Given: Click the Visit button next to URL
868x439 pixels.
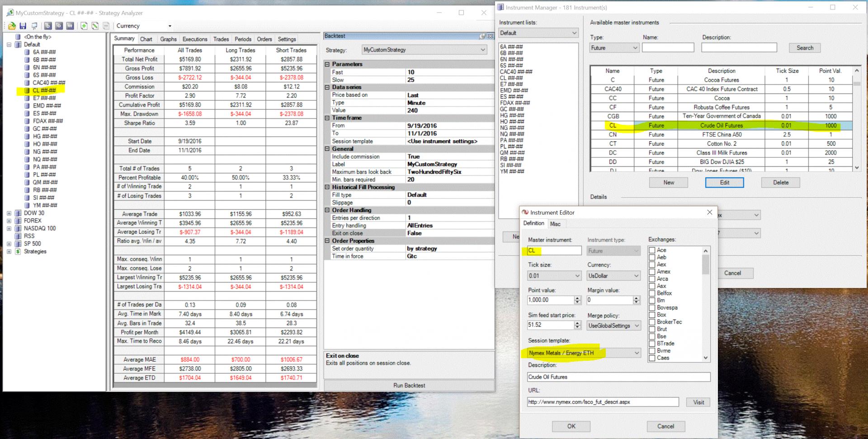Looking at the screenshot, I should [698, 402].
